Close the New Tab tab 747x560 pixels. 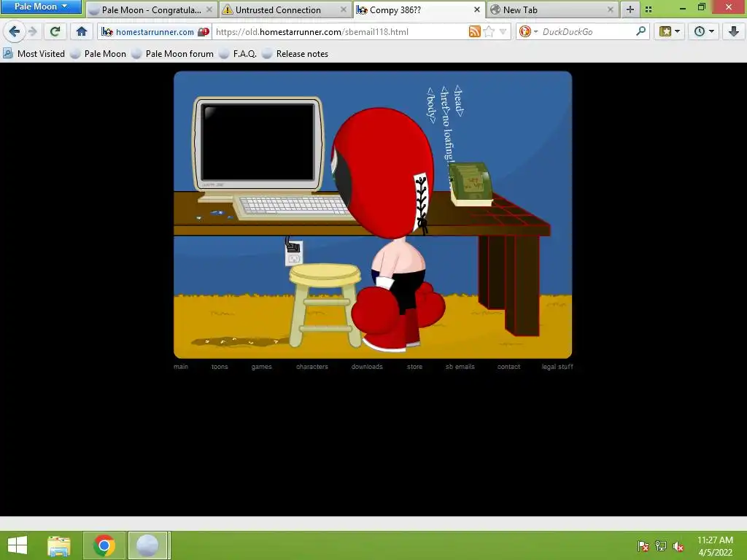611,9
